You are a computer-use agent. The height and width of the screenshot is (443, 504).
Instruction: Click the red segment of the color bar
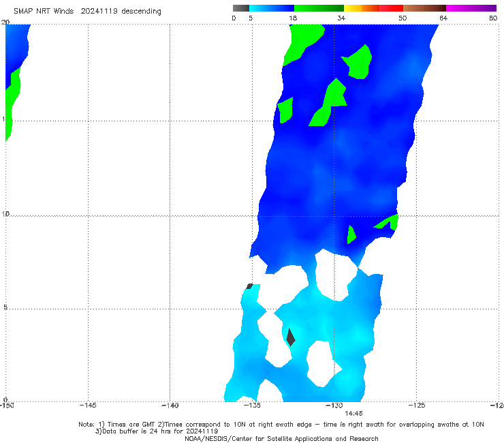tap(391, 8)
